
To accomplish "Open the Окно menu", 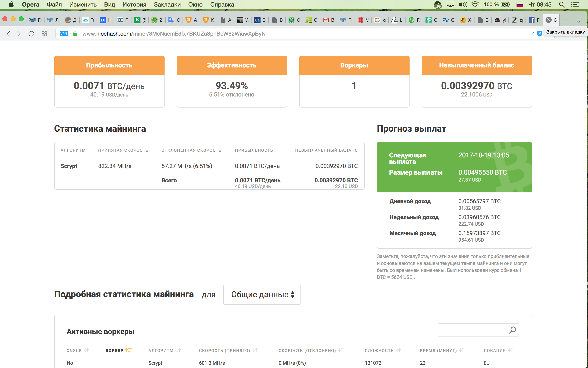I will 195,5.
